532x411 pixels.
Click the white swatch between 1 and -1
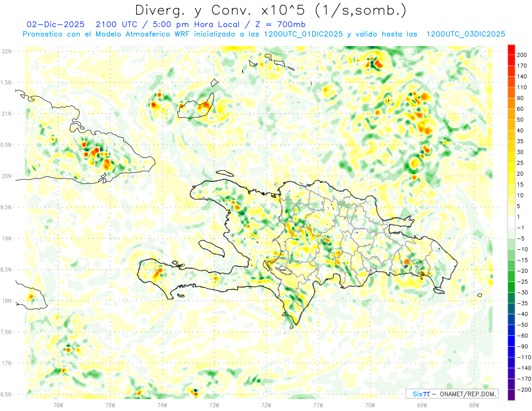point(512,223)
